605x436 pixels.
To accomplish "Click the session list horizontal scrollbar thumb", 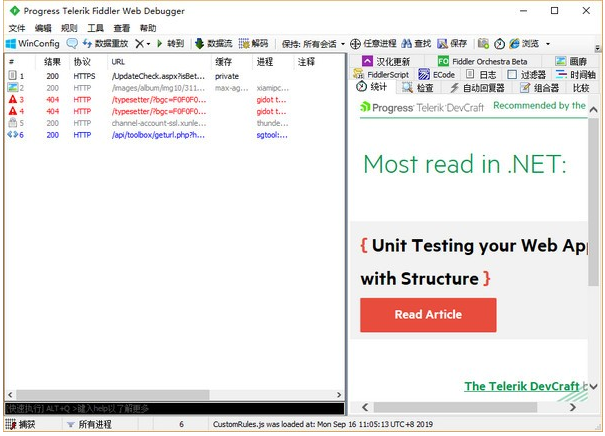I will point(112,395).
